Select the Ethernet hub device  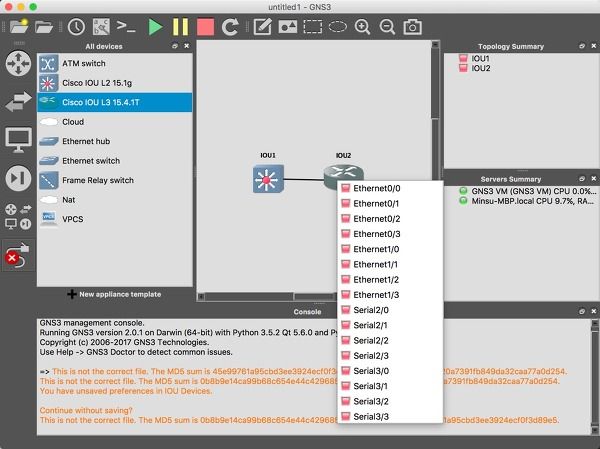tap(115, 141)
